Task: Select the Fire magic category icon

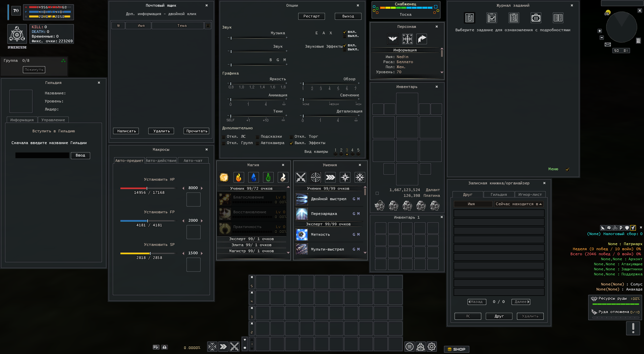Action: [238, 177]
